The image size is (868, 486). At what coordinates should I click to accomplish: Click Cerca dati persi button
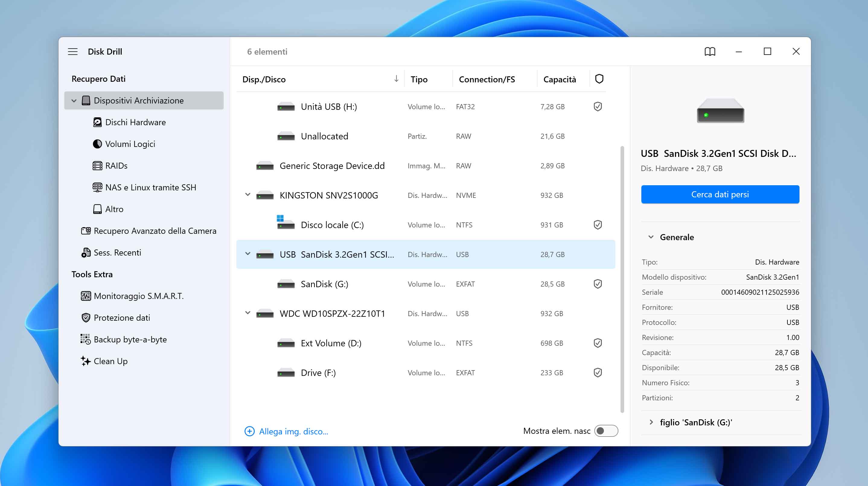720,194
